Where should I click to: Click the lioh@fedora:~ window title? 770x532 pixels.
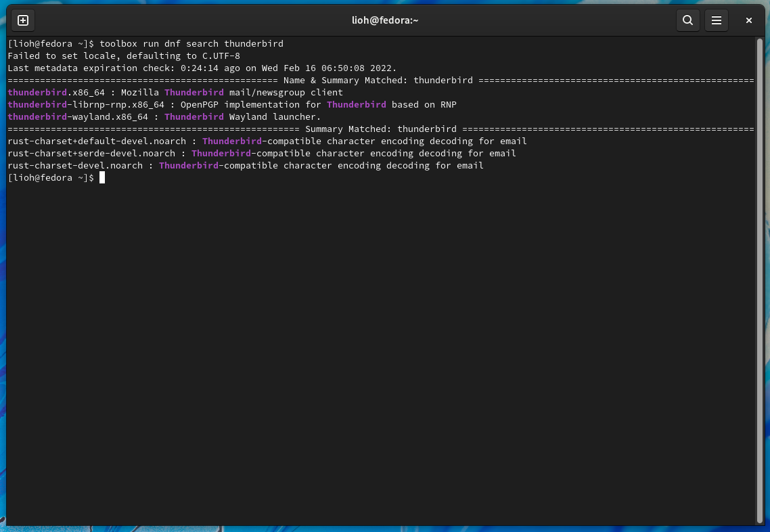[x=385, y=20]
